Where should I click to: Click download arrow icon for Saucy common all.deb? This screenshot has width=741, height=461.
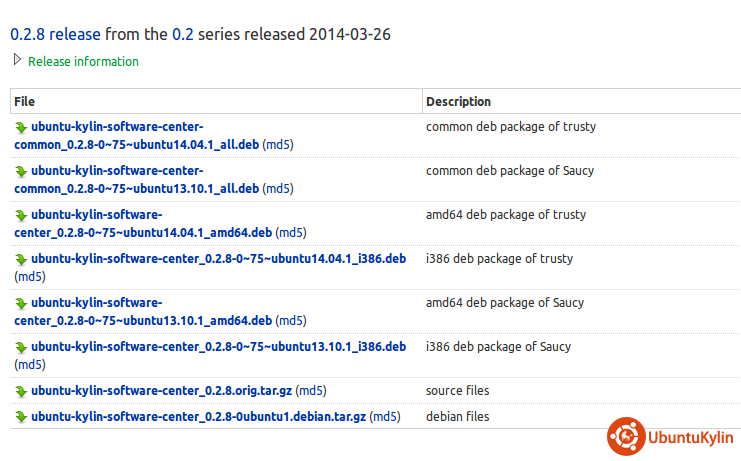(21, 172)
